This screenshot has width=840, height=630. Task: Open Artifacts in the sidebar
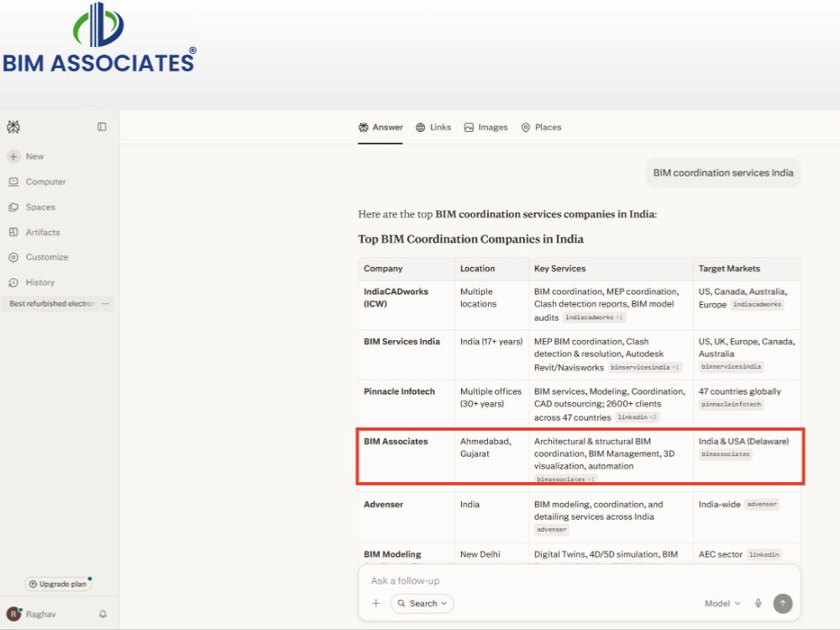(x=34, y=232)
